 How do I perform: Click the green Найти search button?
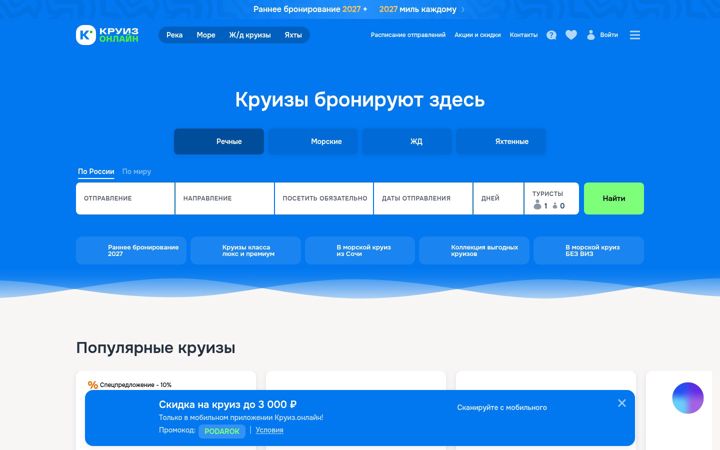614,198
